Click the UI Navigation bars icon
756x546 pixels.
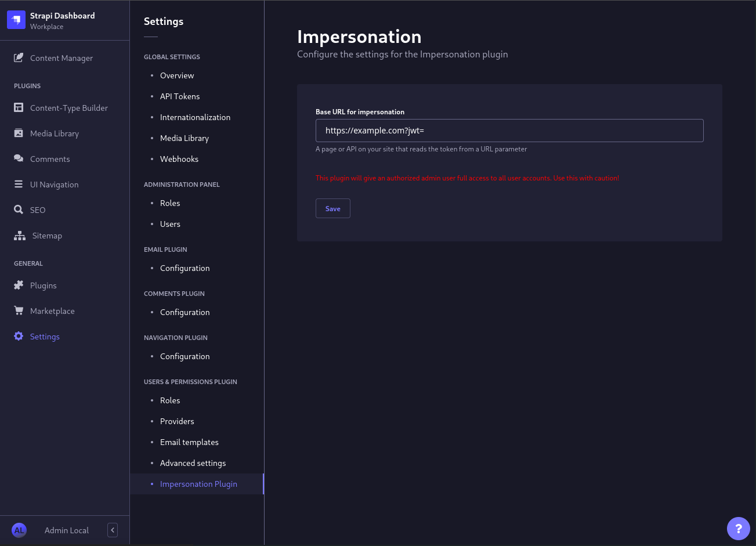tap(19, 185)
